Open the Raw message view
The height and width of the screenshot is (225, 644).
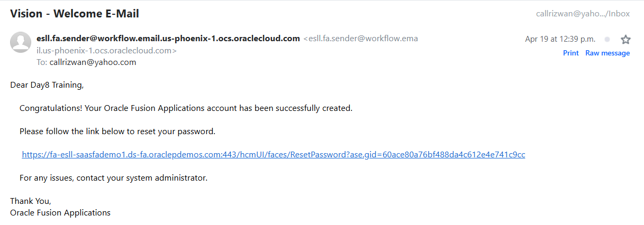[x=607, y=53]
